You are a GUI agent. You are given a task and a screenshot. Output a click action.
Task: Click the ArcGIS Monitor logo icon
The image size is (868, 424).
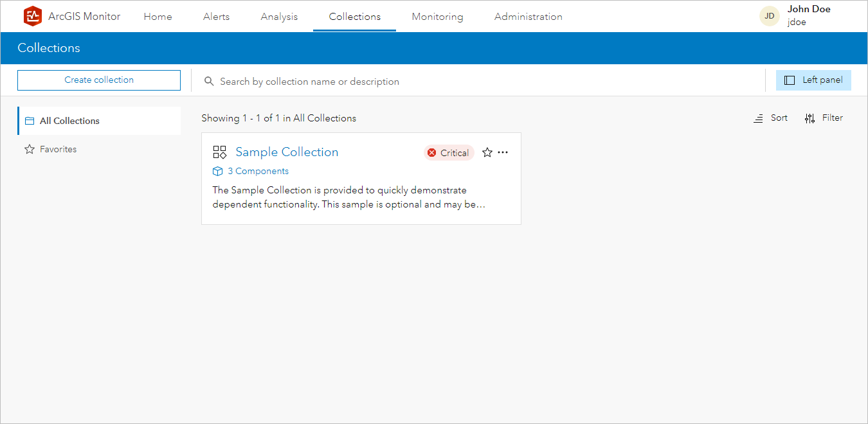click(32, 16)
